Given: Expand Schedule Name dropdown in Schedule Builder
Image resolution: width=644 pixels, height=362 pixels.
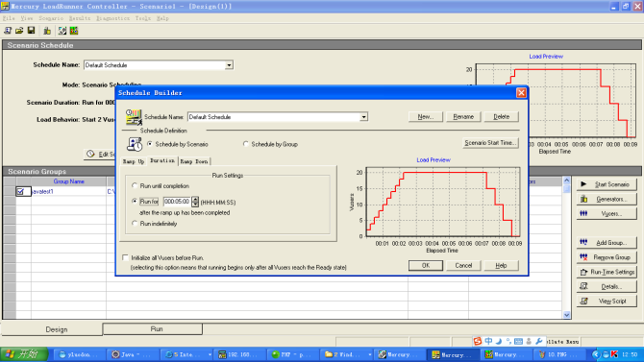Looking at the screenshot, I should click(363, 117).
